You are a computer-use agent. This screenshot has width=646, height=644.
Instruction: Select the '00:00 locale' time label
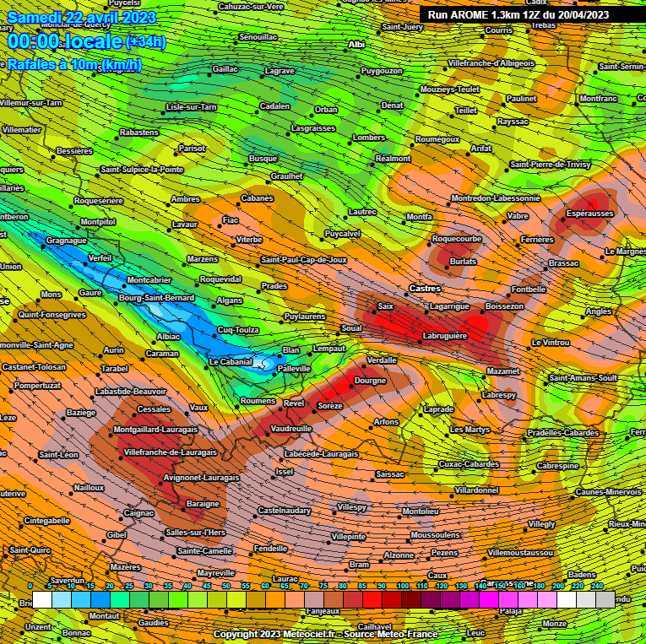(x=65, y=41)
